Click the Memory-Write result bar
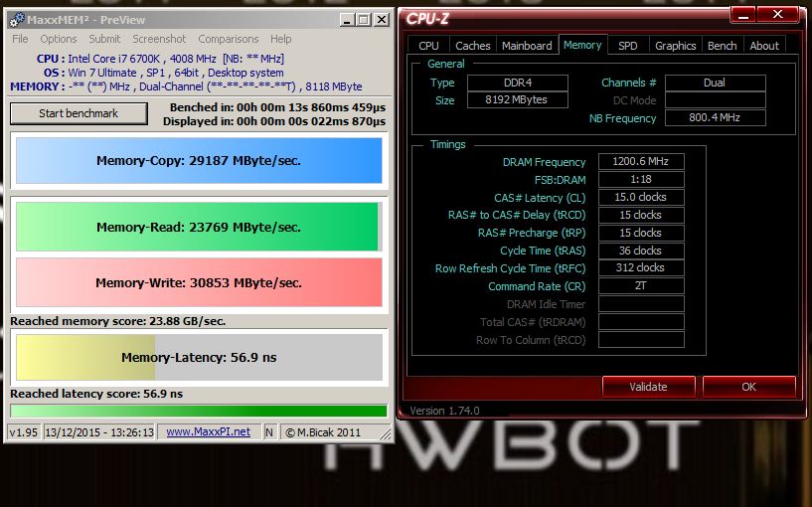The width and height of the screenshot is (812, 507). click(x=199, y=282)
